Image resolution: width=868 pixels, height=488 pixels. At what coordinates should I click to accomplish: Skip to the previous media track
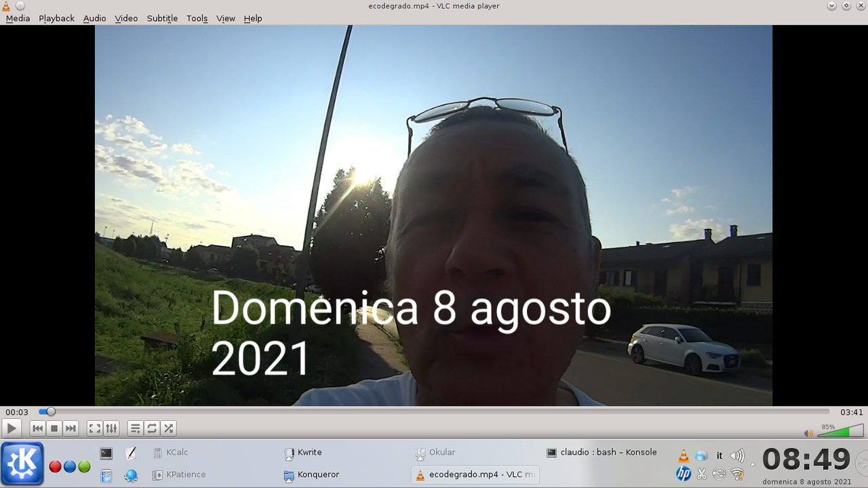coord(37,428)
